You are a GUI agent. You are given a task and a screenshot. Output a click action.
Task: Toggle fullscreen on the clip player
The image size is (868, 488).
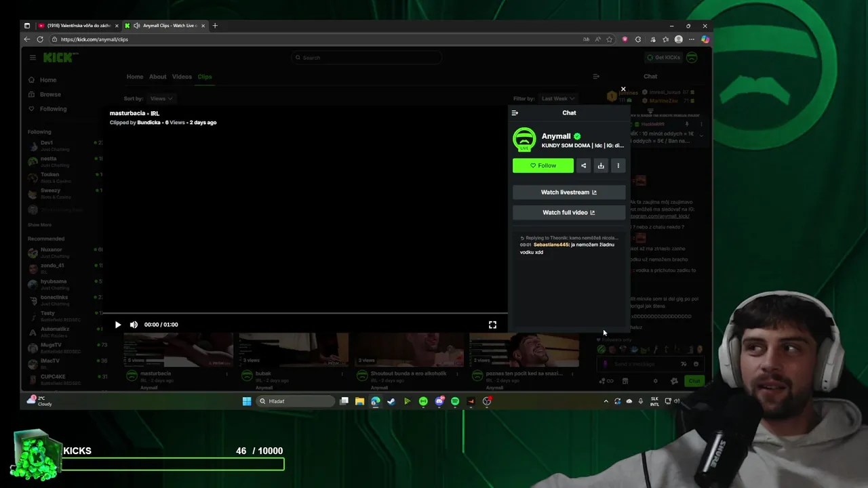pos(492,325)
